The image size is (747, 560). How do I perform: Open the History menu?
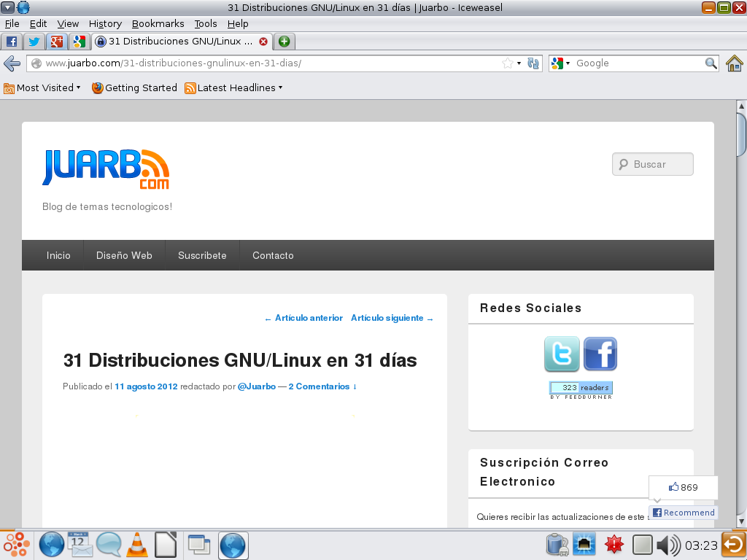point(105,24)
